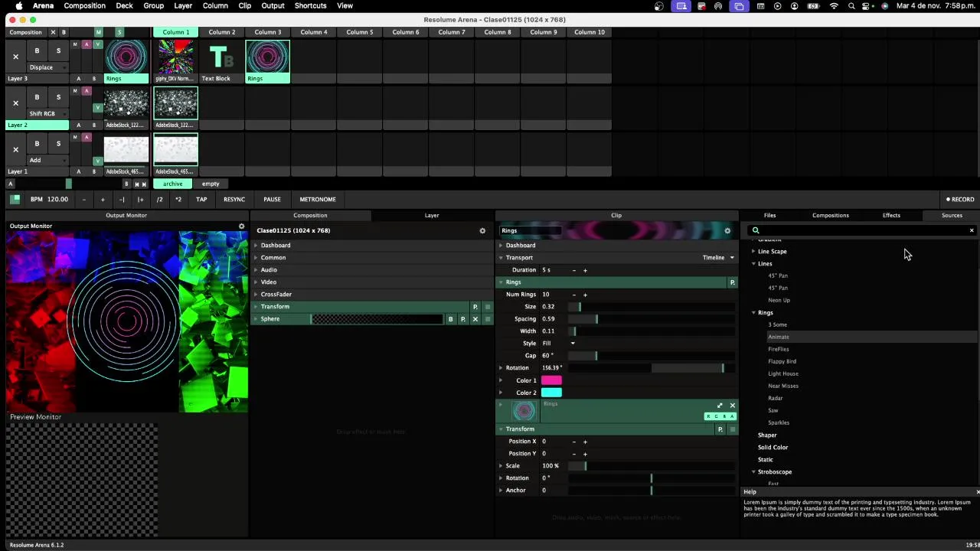980x551 pixels.
Task: Toggle the Composition B bypass button
Action: (64, 32)
